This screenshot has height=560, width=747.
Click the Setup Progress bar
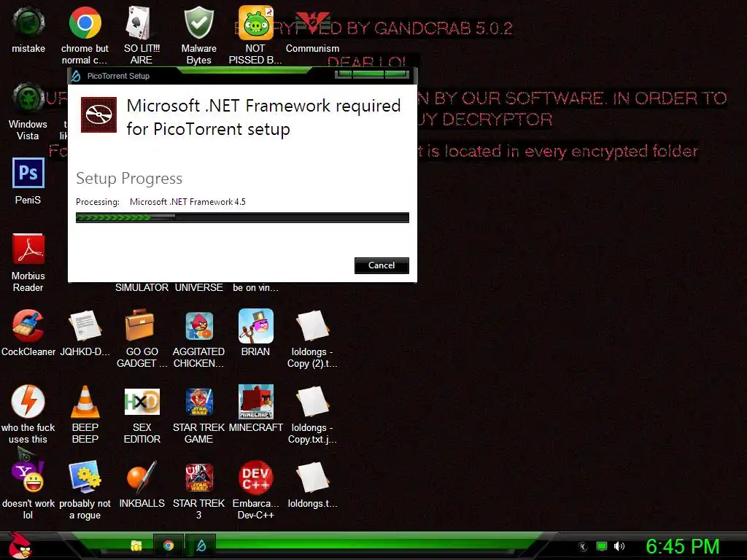(242, 217)
